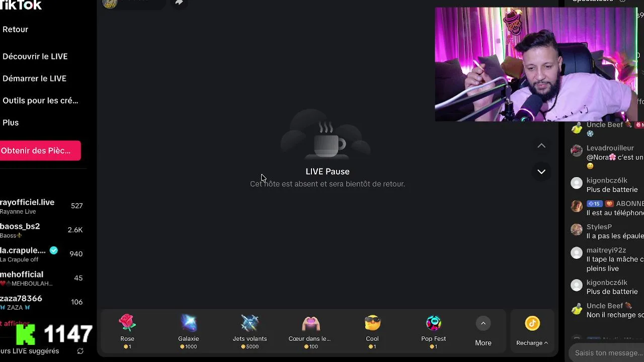Refresh suggested LIVE list icon
The height and width of the screenshot is (362, 644).
pos(80,351)
